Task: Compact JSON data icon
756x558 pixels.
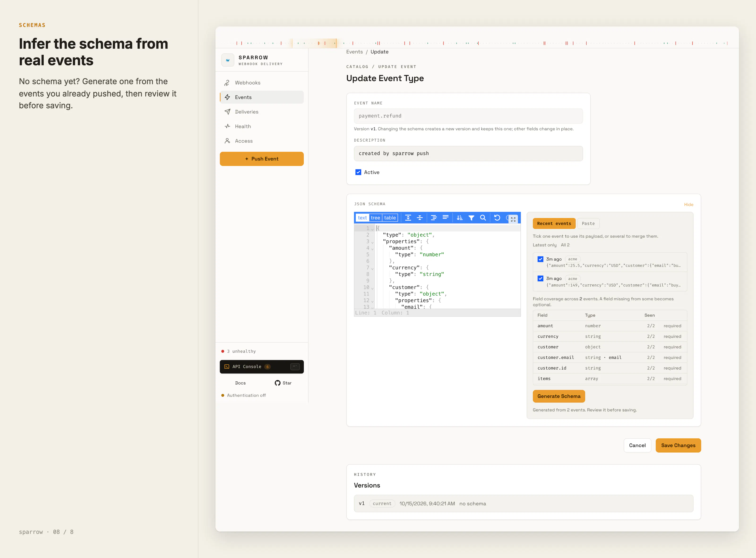Action: coord(446,218)
